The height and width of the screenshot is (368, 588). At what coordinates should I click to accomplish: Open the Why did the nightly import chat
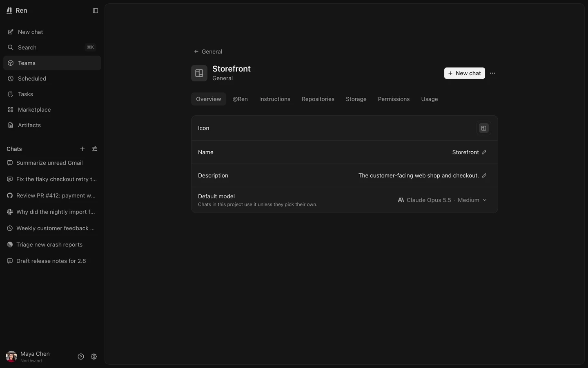click(52, 212)
